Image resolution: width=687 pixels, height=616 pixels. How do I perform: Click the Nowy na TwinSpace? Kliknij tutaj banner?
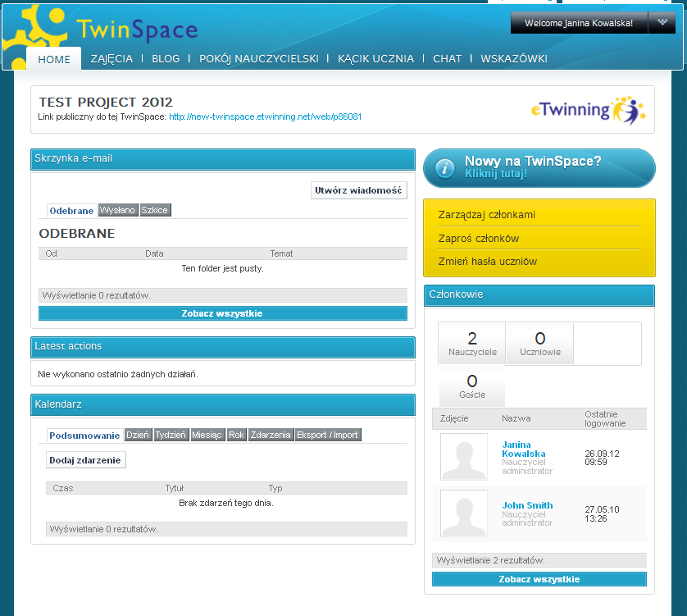539,168
